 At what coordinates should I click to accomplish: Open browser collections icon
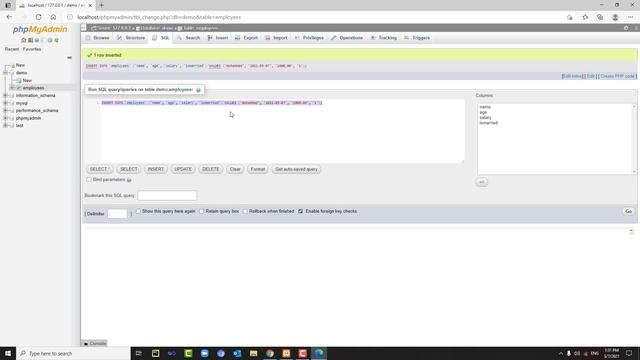point(600,17)
